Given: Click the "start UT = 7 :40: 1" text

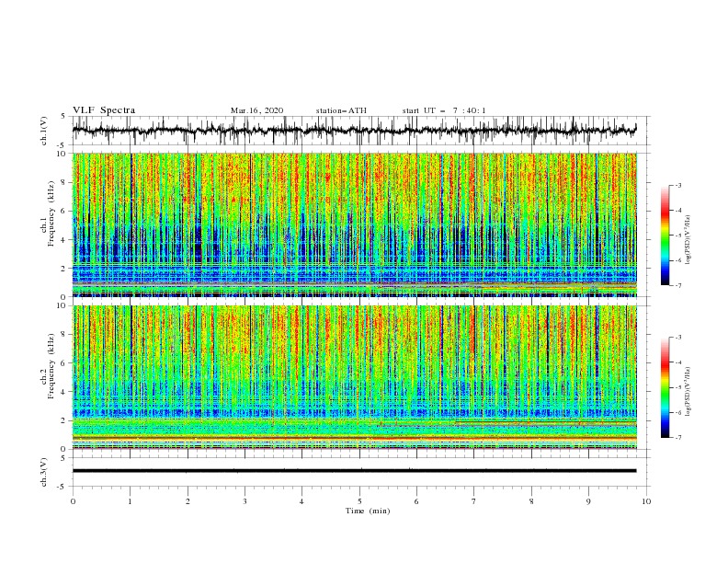Looking at the screenshot, I should 444,110.
